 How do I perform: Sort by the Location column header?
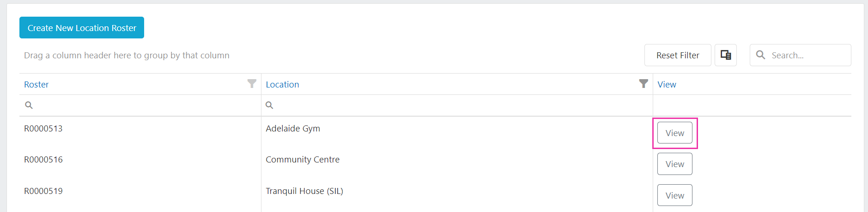click(x=282, y=84)
